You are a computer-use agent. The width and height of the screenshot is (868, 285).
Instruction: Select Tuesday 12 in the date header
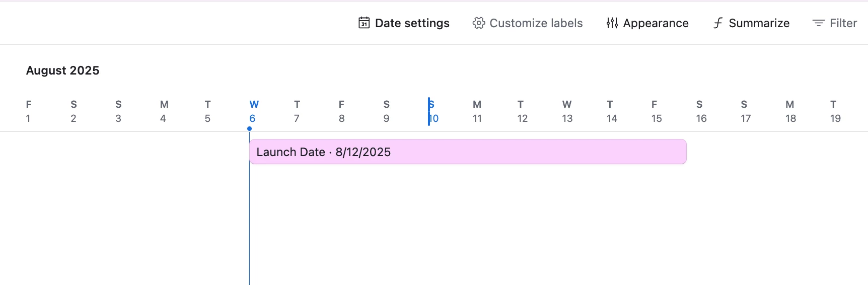[x=522, y=111]
